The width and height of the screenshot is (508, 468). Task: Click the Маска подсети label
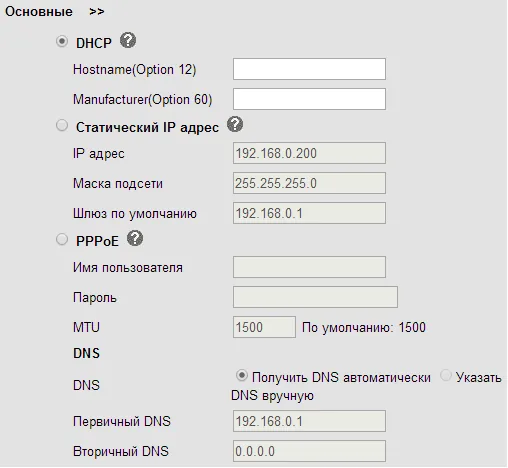tap(118, 184)
